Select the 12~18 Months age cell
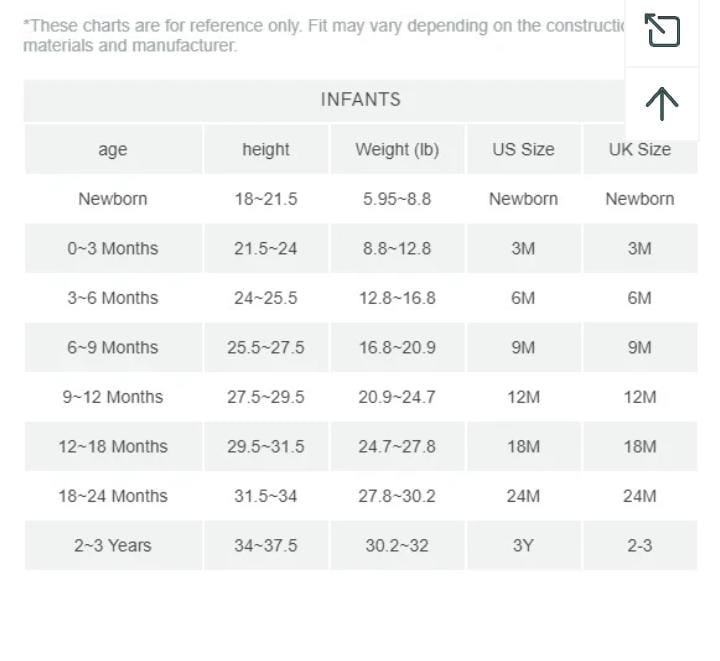This screenshot has width=720, height=661. pyautogui.click(x=113, y=447)
